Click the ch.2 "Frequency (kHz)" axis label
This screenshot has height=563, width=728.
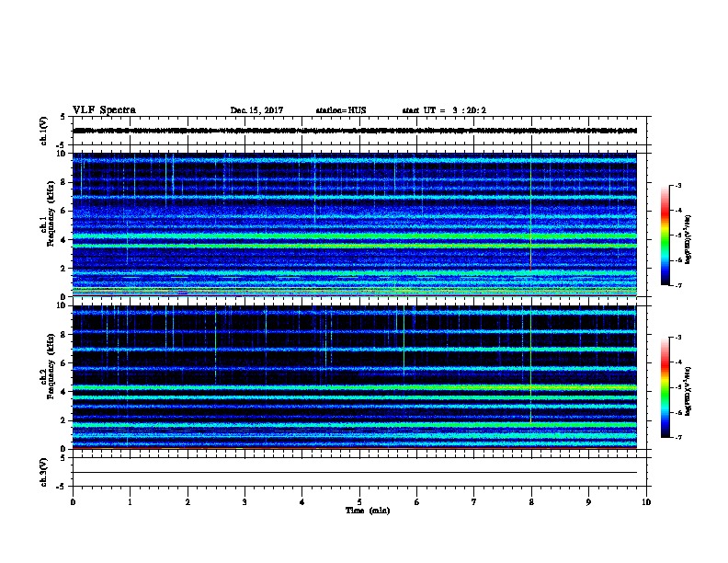click(51, 365)
